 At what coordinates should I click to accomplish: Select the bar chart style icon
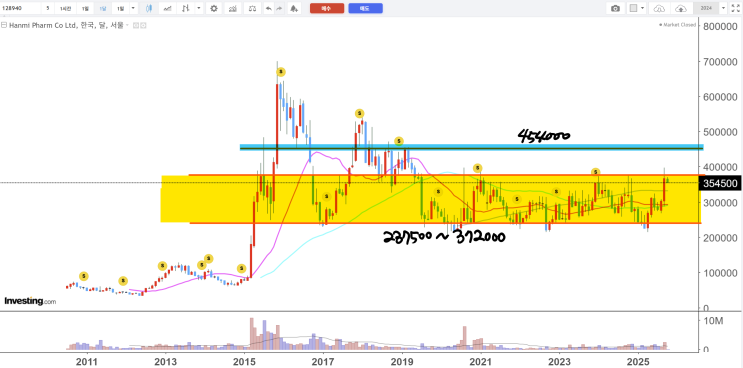[x=187, y=8]
